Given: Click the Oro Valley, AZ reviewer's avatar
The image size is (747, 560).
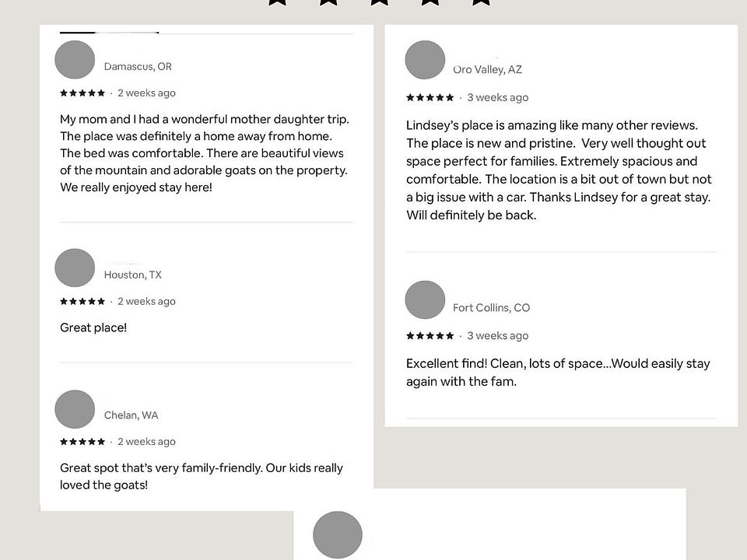Looking at the screenshot, I should pyautogui.click(x=425, y=60).
